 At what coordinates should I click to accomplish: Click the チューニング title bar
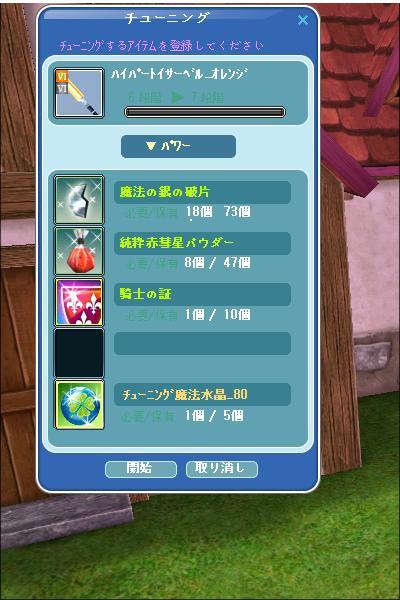pos(167,17)
